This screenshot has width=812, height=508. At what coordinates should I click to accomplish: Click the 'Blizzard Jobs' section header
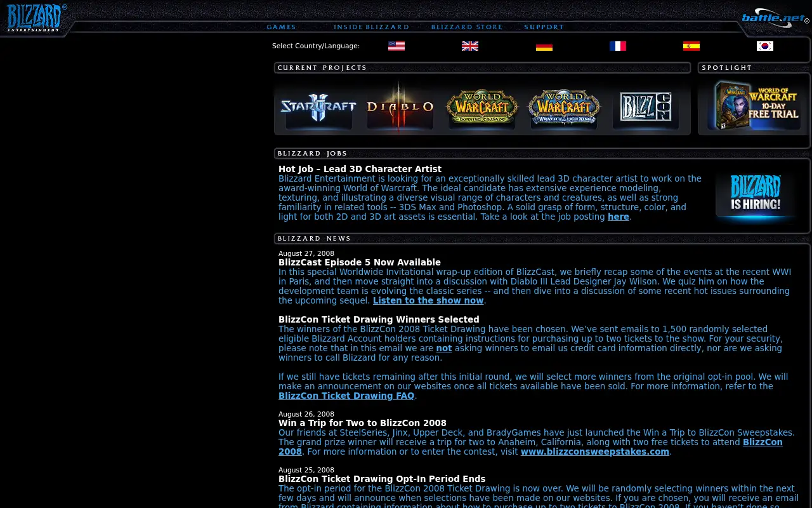click(312, 153)
